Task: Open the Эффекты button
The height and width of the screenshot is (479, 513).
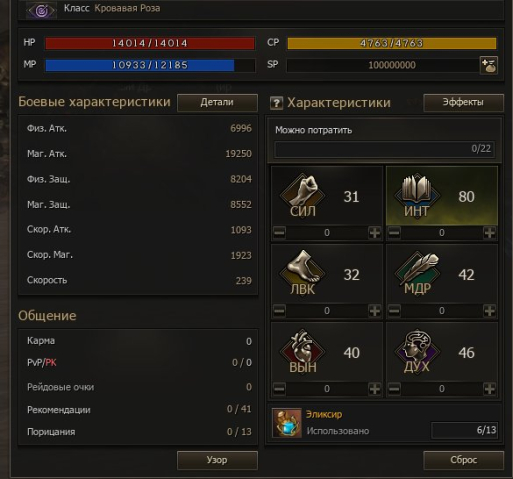Action: click(463, 102)
